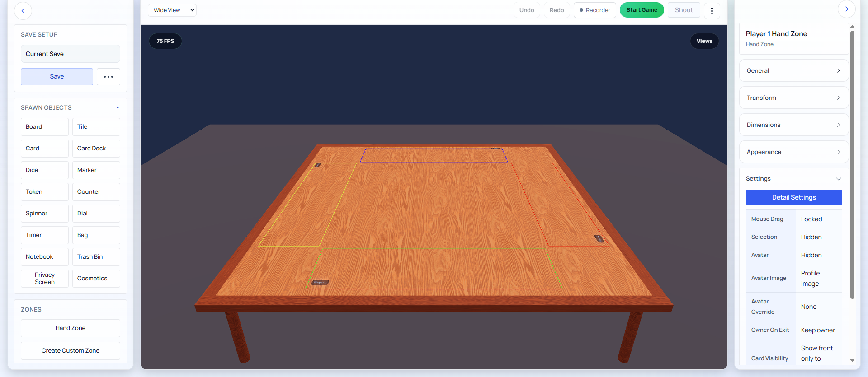Image resolution: width=868 pixels, height=377 pixels.
Task: Select the red hand zone label on table
Action: point(599,238)
